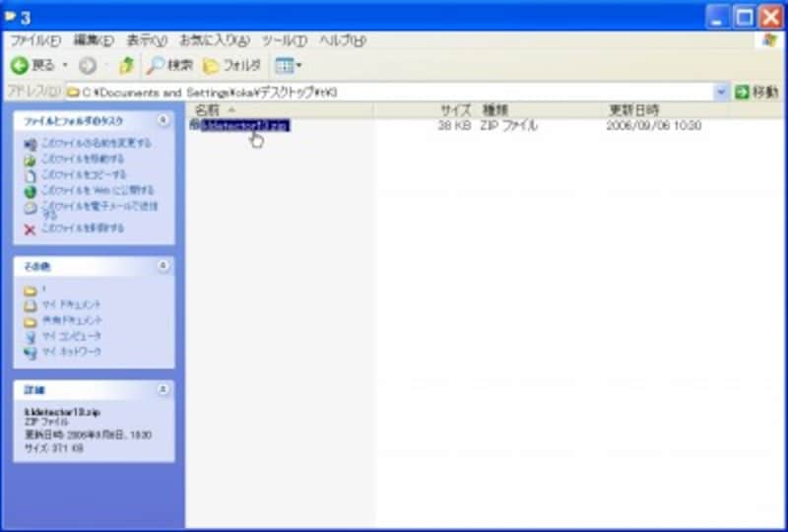Open the 表示 menu
This screenshot has width=788, height=532.
146,40
